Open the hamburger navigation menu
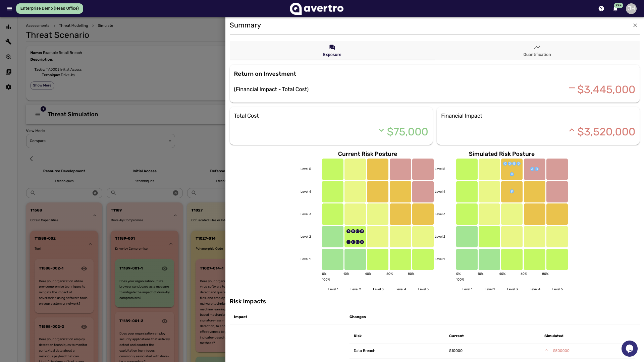Screen dimensions: 644x362 tap(9, 8)
